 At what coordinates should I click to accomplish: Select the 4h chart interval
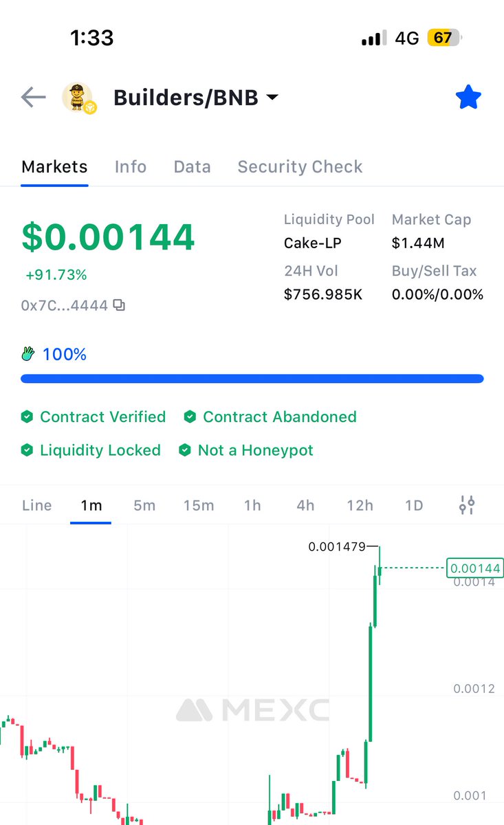pyautogui.click(x=305, y=505)
